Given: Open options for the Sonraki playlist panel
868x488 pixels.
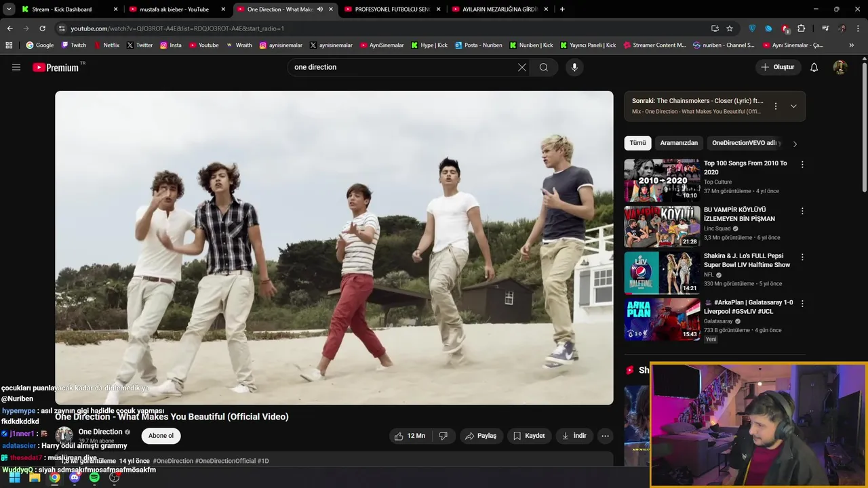Looking at the screenshot, I should pyautogui.click(x=776, y=106).
